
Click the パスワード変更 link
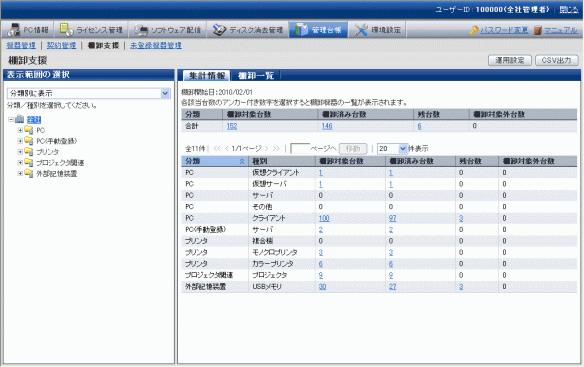[504, 30]
